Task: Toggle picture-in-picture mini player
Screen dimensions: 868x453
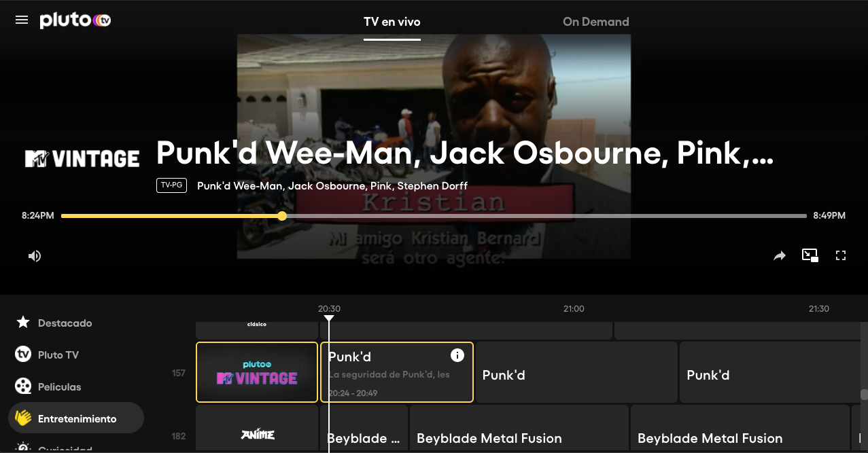Action: 810,256
